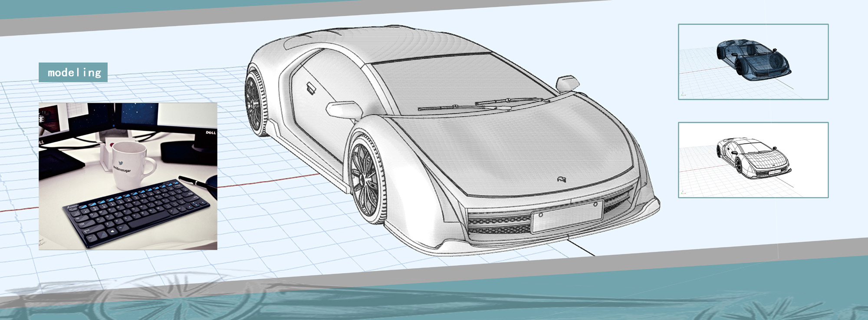Click the far side mirror by windshield

pos(568,82)
